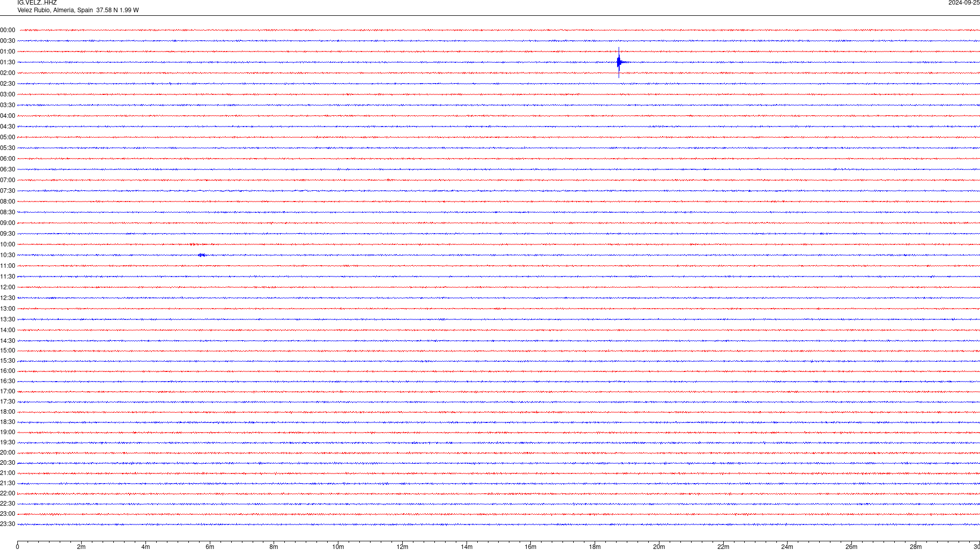Click the 21:30 row time label
The image size is (980, 551).
click(x=8, y=483)
